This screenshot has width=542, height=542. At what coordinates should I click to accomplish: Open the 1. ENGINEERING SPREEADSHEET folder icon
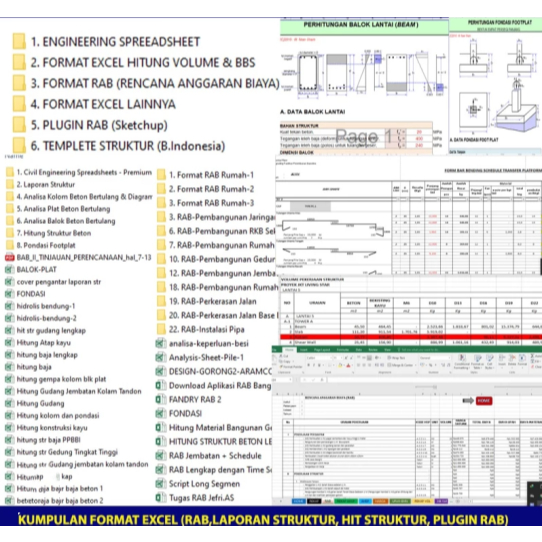pos(19,41)
